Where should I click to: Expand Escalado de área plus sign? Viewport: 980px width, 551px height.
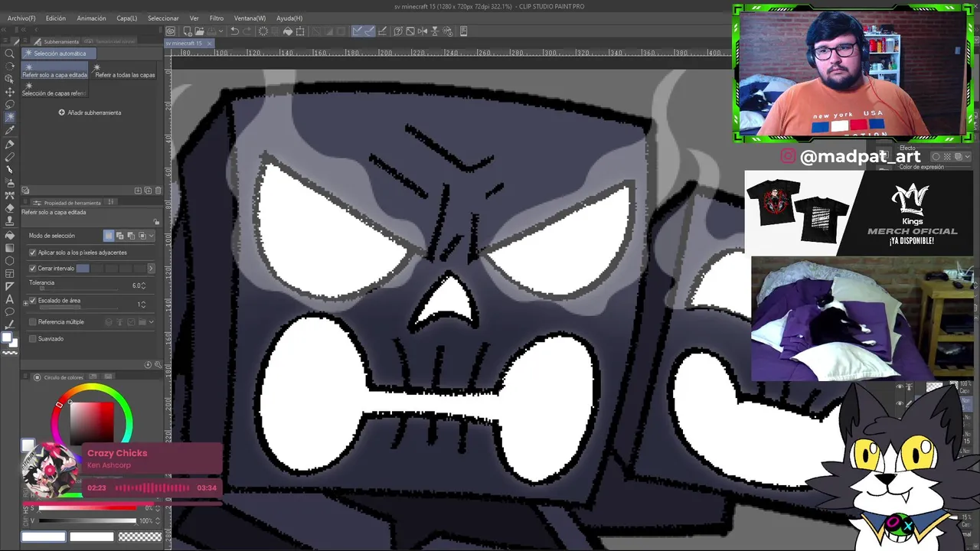click(x=25, y=303)
